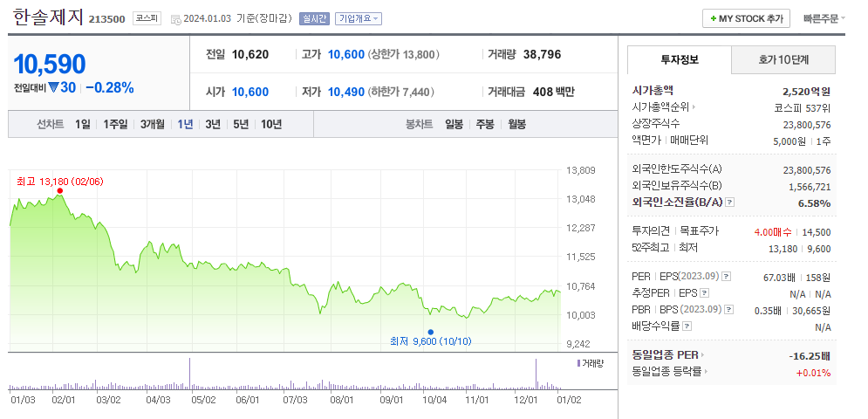Click help icon next to PER EPS(2023.09)
The width and height of the screenshot is (868, 419).
pos(727,276)
